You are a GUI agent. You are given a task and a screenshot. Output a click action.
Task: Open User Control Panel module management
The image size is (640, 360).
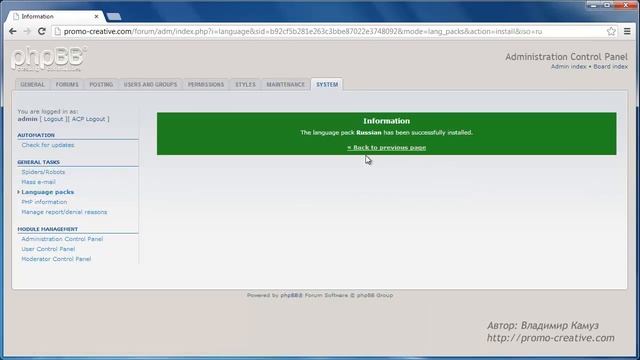(48, 249)
